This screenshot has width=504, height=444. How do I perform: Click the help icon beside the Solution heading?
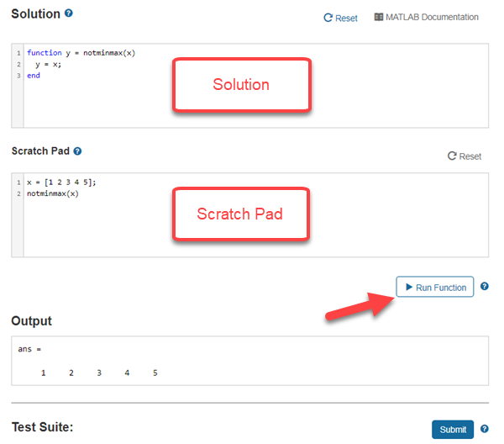coord(69,13)
